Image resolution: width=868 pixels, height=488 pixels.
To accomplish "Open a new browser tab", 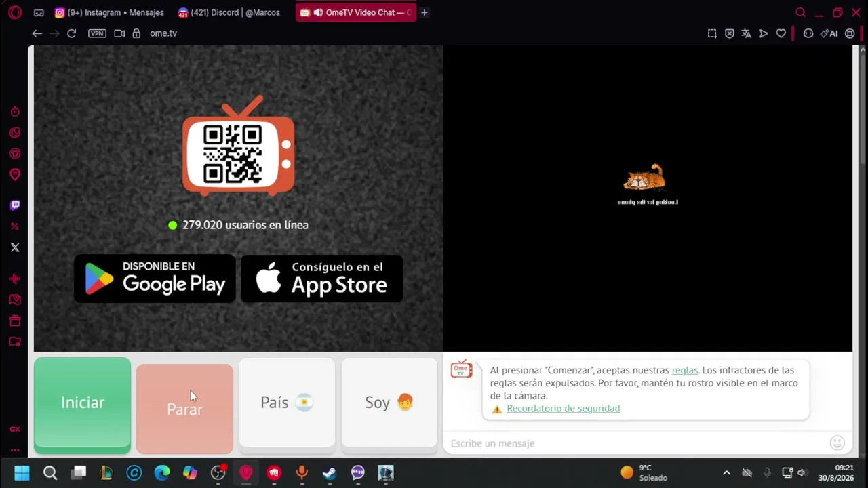I will [x=425, y=12].
